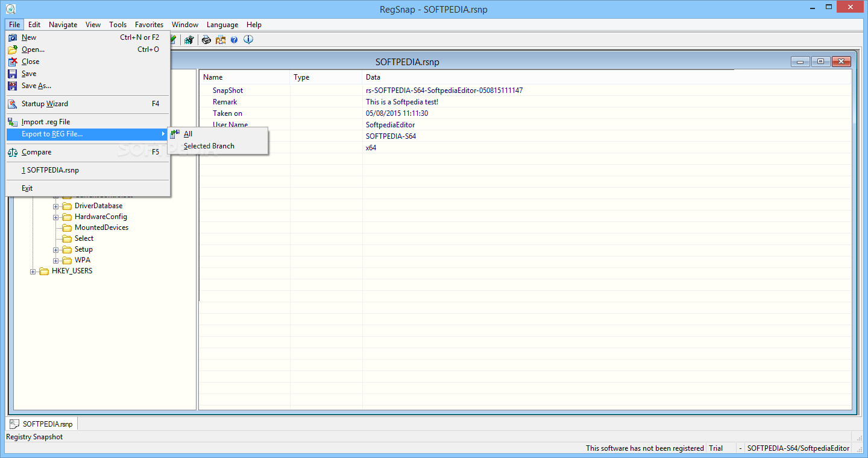Choose Save As... in the File menu
This screenshot has width=868, height=458.
88,86
